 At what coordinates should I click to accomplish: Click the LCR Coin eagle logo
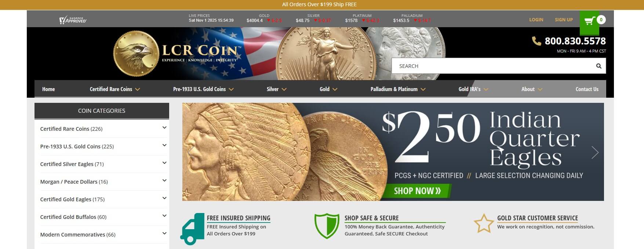pos(137,54)
